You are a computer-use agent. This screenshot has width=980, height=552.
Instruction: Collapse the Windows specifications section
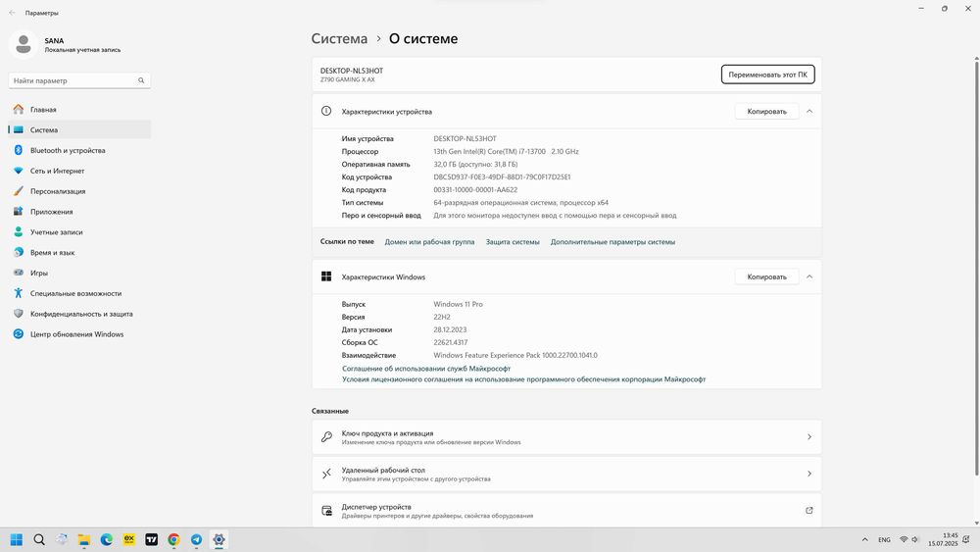(x=809, y=276)
